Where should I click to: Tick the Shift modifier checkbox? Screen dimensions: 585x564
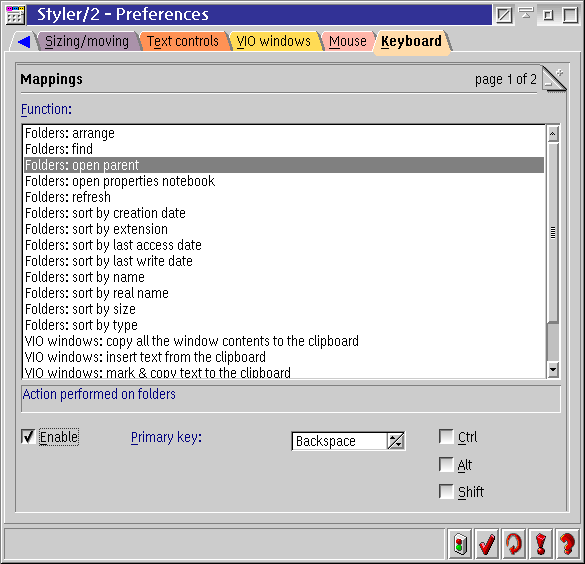coord(446,492)
